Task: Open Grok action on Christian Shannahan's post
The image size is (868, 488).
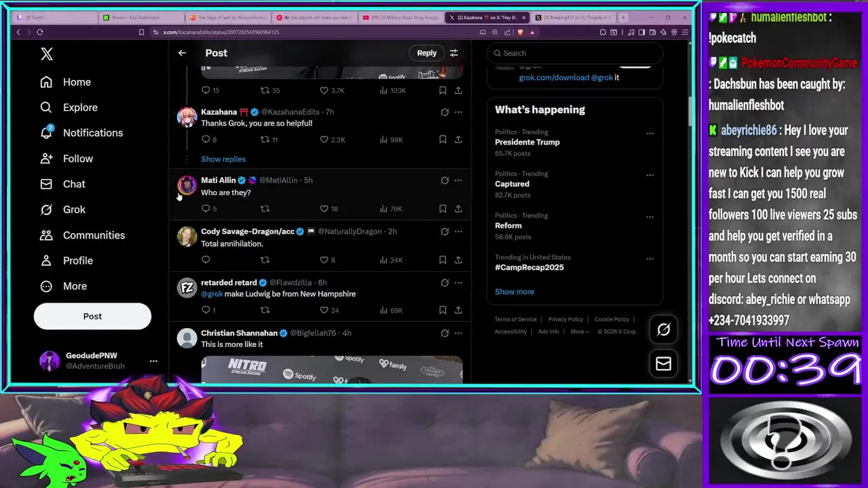Action: pos(445,333)
